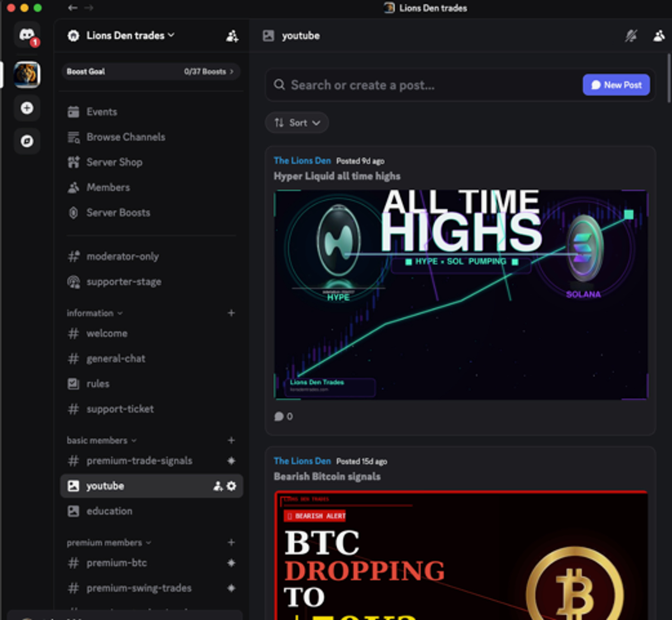The height and width of the screenshot is (620, 672).
Task: Open Discord direct messages home
Action: [27, 35]
